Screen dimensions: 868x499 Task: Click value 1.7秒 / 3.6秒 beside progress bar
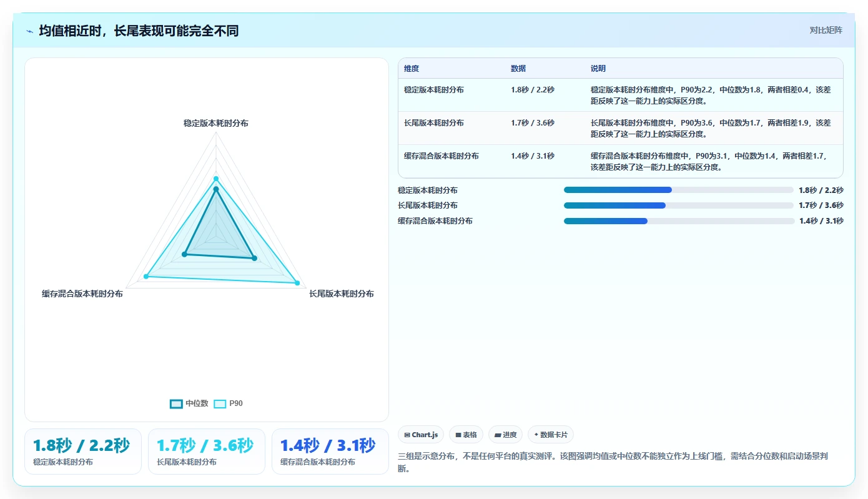(x=821, y=205)
